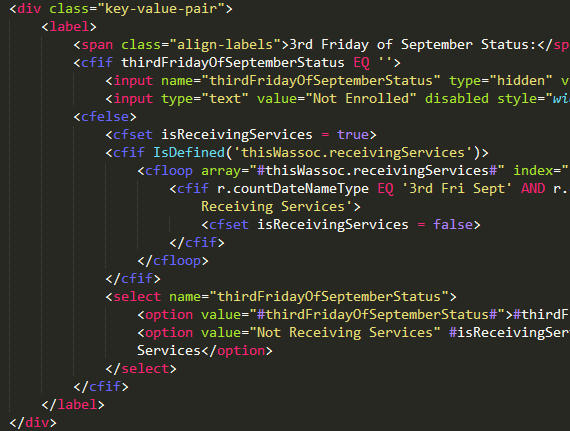Click the closing label tag
Screen dimensions: 570x431
[x=73, y=404]
